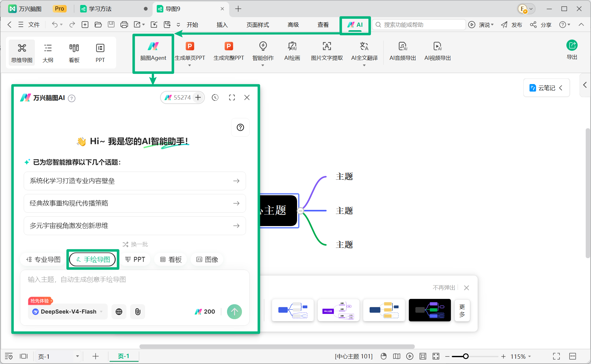Choose 看板 generation mode
Screen dimensions: 591x364
click(171, 259)
